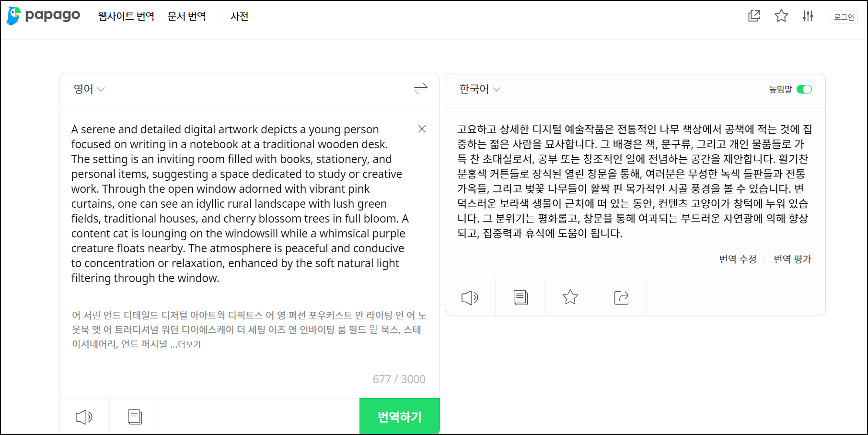Clear the source text with the X button
The width and height of the screenshot is (868, 435).
(x=422, y=129)
